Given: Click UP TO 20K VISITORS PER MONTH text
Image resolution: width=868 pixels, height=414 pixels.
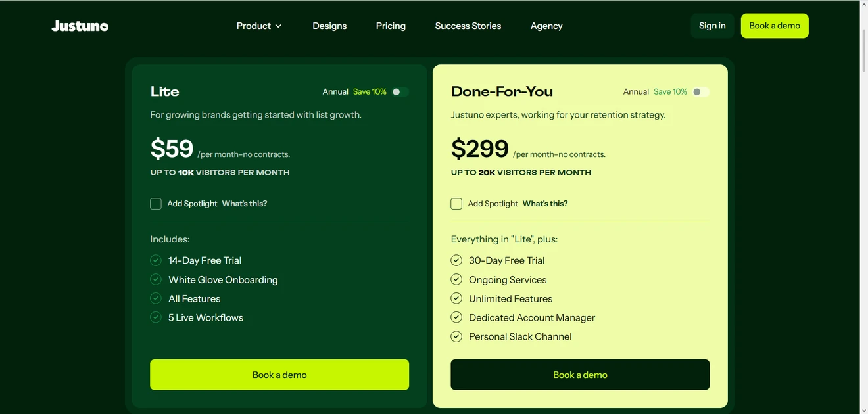Looking at the screenshot, I should pos(521,173).
